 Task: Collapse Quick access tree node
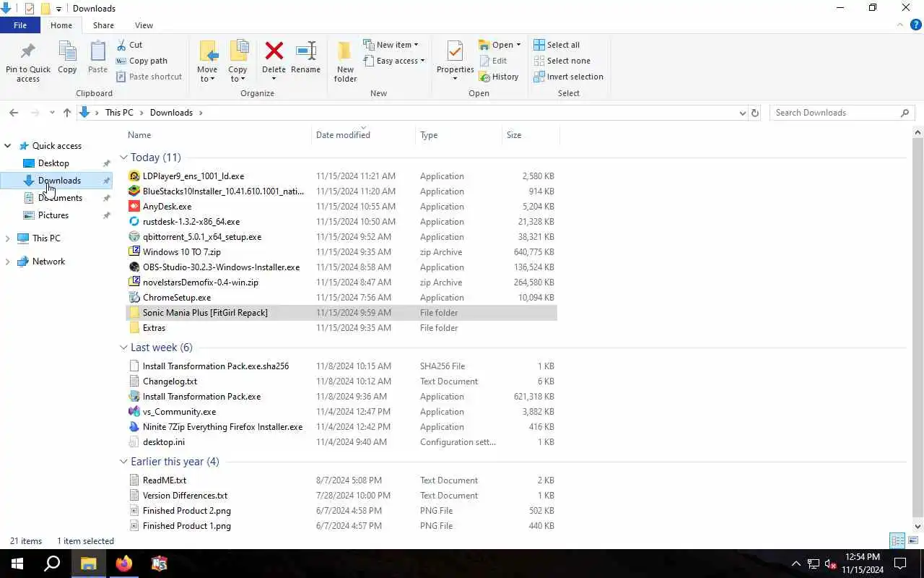(x=8, y=146)
